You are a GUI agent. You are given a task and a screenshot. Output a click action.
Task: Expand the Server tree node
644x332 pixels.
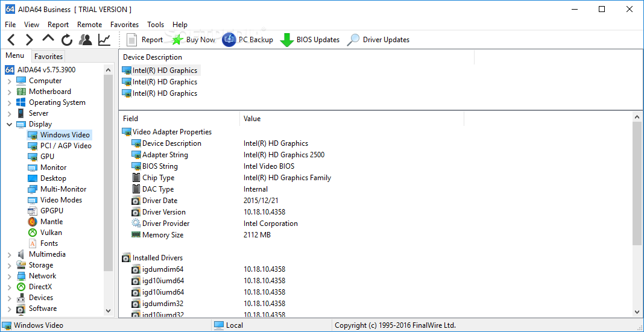[10, 114]
